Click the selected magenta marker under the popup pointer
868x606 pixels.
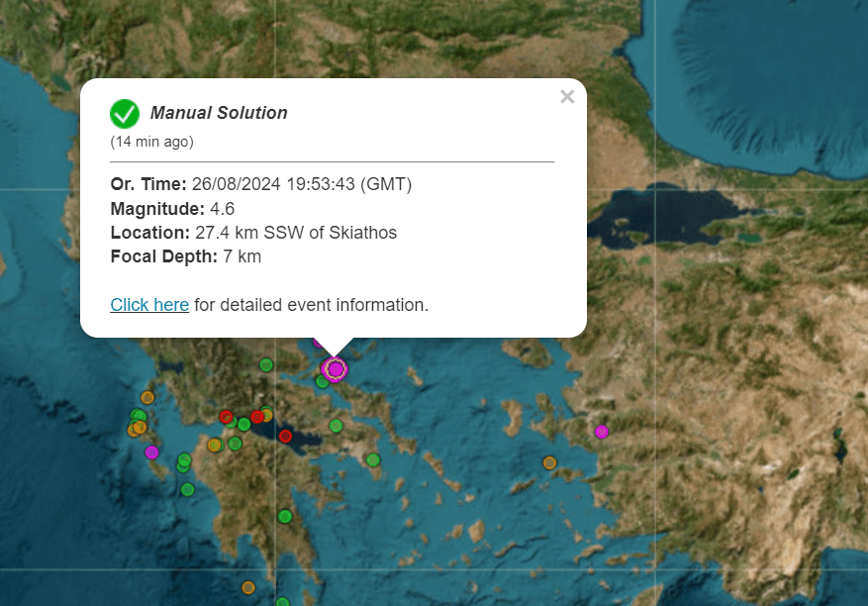(336, 369)
